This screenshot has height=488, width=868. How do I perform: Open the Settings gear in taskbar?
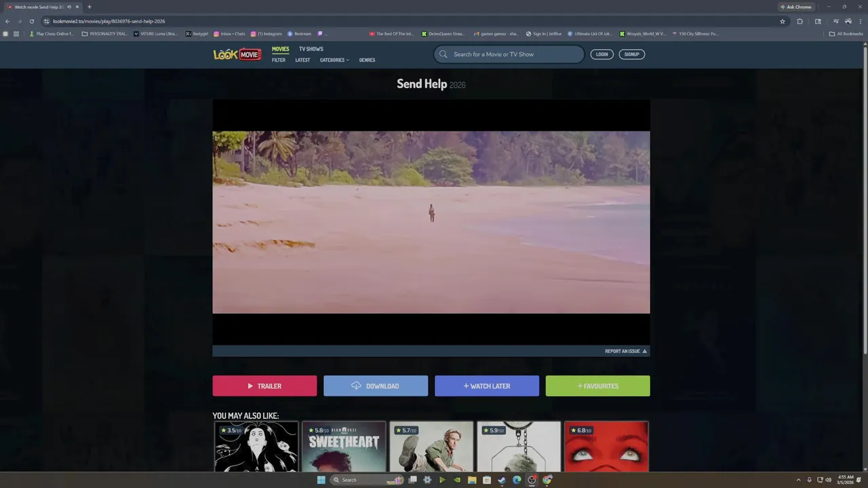click(x=427, y=480)
